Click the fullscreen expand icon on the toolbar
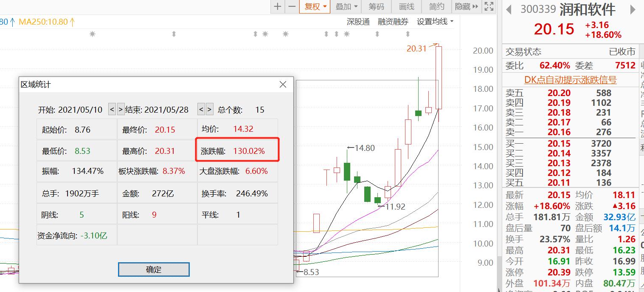This screenshot has width=644, height=292. pyautogui.click(x=489, y=7)
